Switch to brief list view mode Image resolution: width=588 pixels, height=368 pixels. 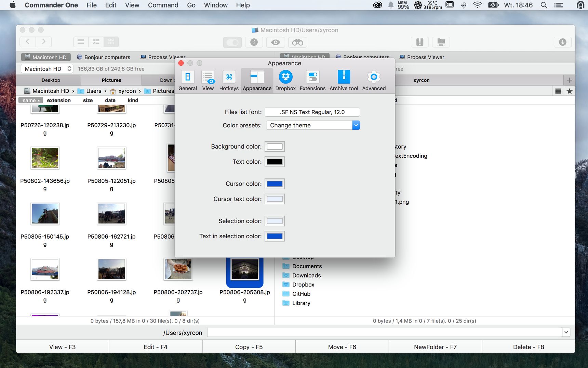(x=96, y=42)
